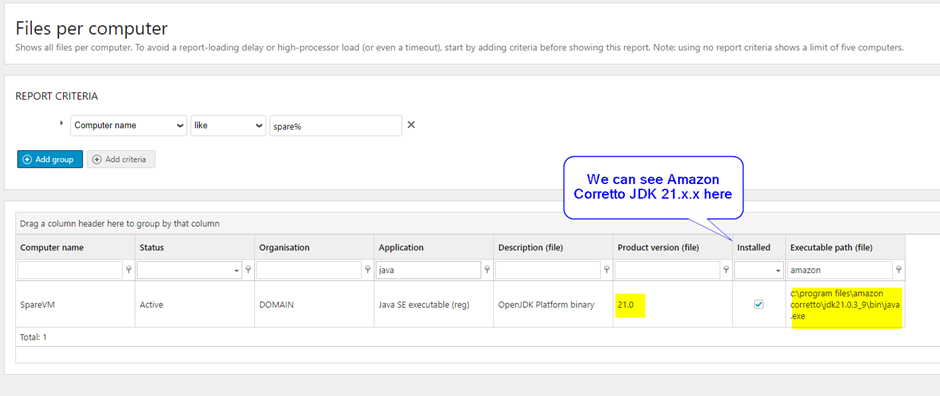Sort by Status column header
The width and height of the screenshot is (940, 396).
(194, 247)
